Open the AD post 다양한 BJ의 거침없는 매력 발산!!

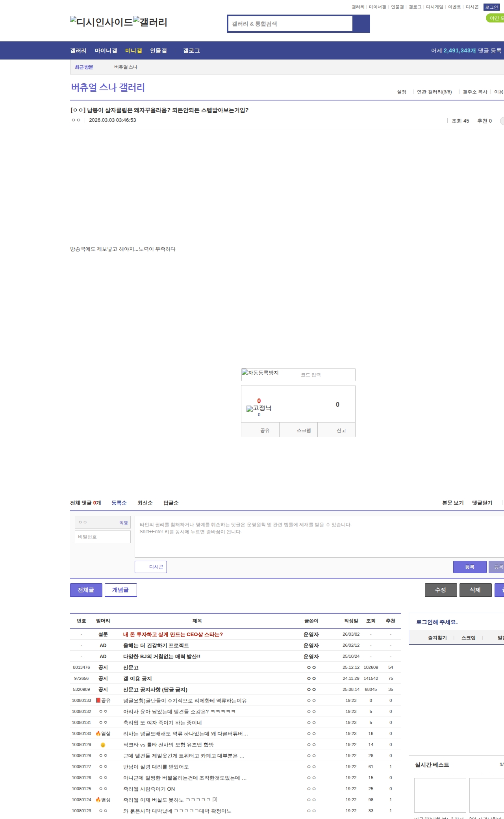162,656
